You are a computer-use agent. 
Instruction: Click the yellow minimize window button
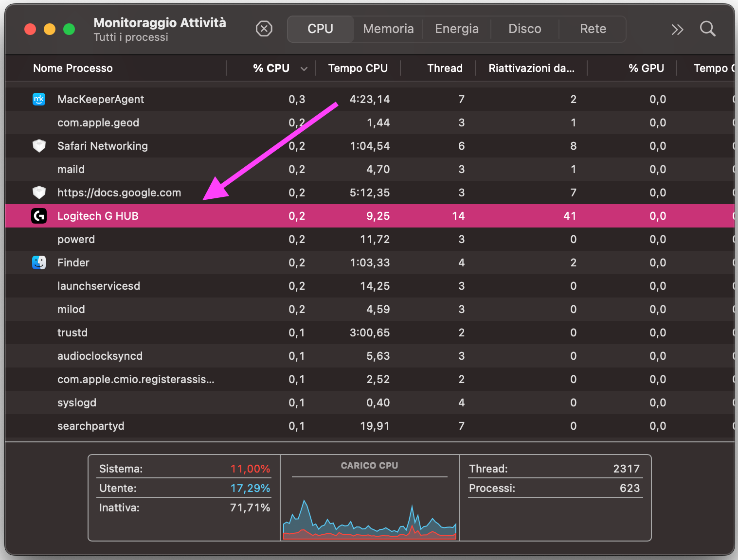(50, 29)
